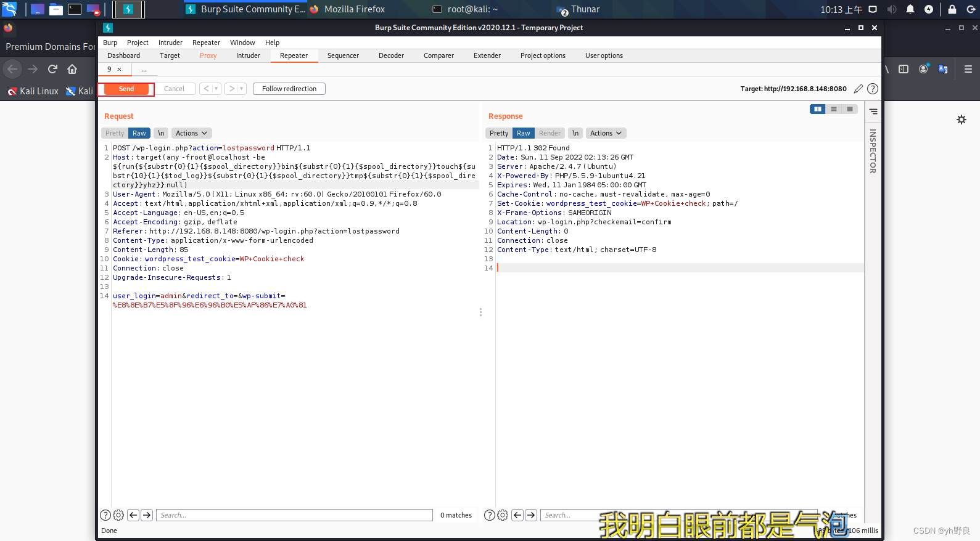Select Render view in Response panel
Image resolution: width=980 pixels, height=541 pixels.
(x=550, y=133)
